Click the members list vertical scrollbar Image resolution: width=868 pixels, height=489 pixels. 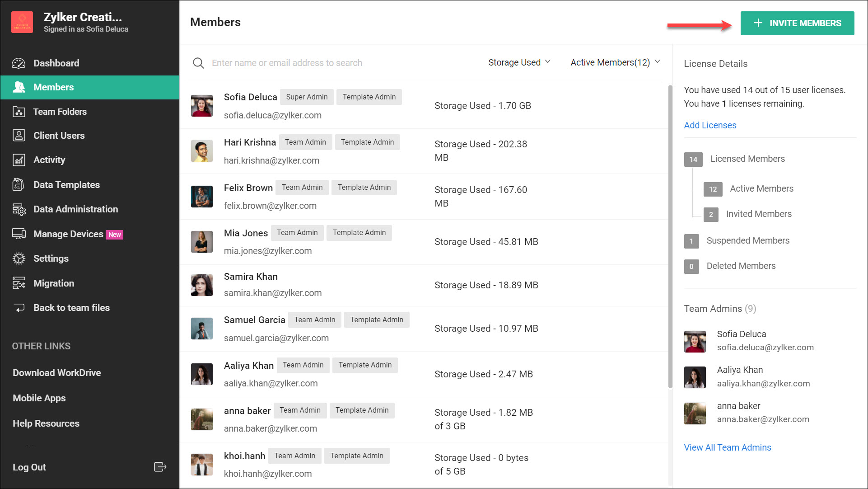click(x=670, y=235)
